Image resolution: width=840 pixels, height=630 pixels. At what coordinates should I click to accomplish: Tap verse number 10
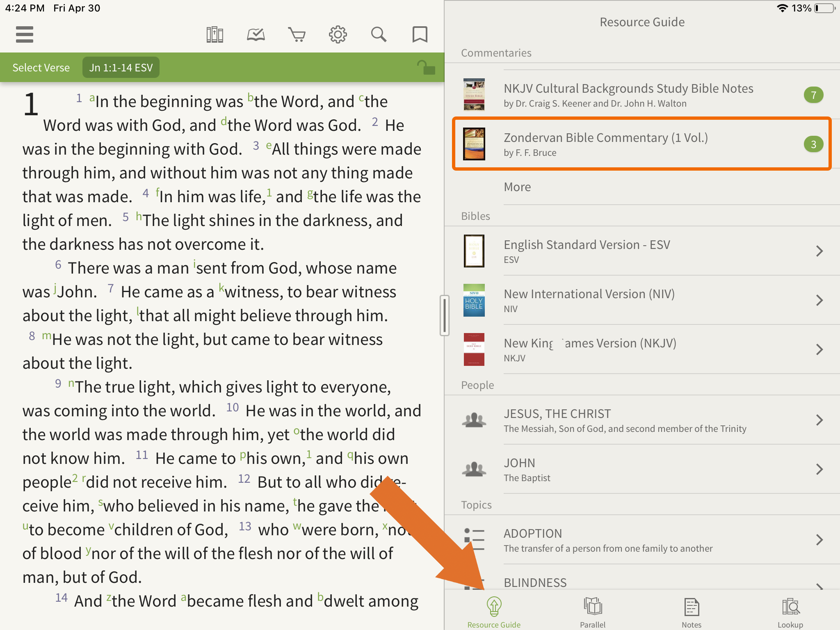point(233,407)
